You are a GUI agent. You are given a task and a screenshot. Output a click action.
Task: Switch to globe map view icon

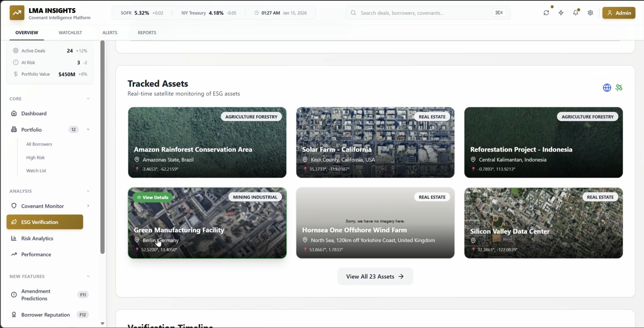tap(607, 88)
